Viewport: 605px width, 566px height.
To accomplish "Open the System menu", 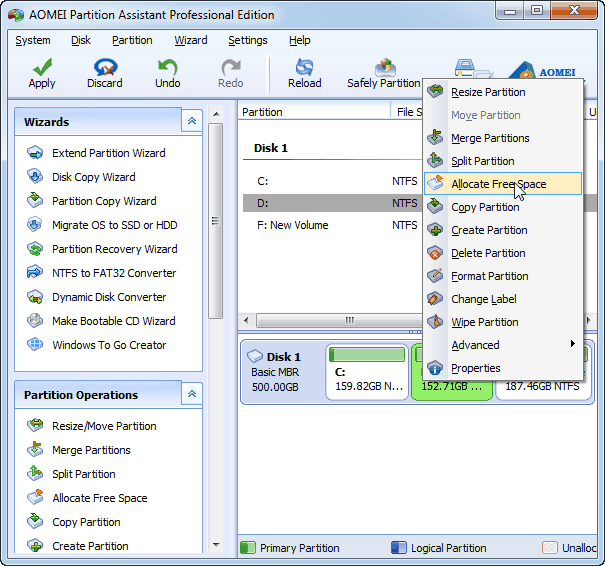I will click(x=33, y=40).
